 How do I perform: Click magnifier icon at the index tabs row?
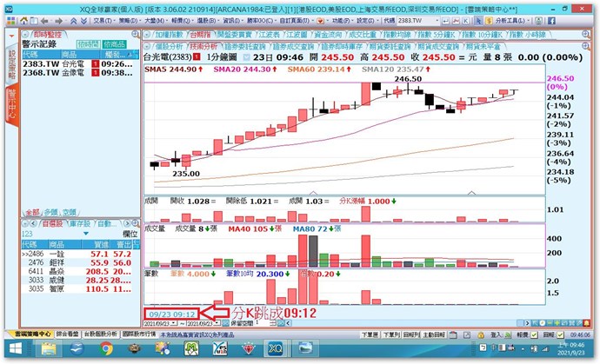[586, 35]
